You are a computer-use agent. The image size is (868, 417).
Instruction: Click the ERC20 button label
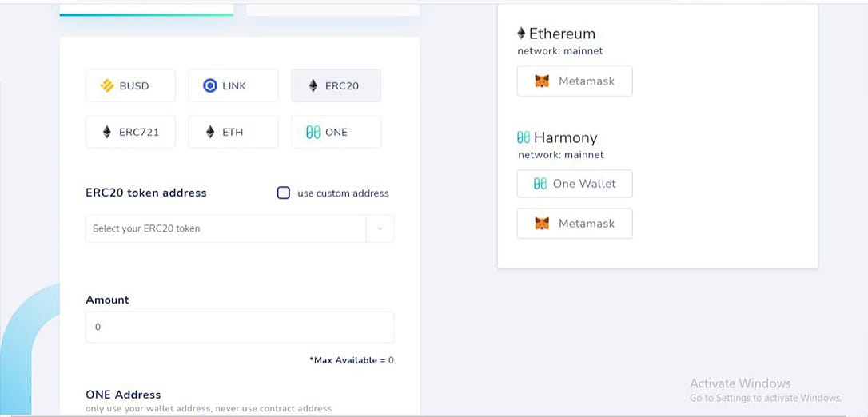(x=342, y=85)
